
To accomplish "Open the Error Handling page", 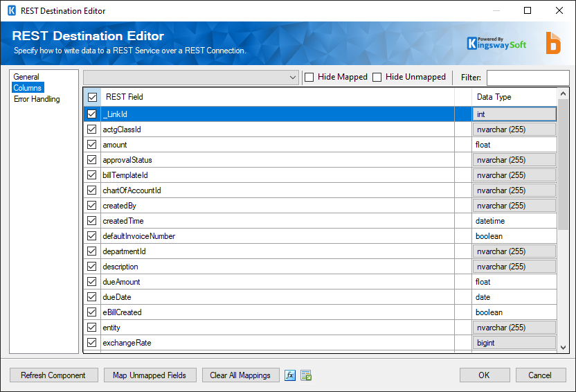I will [37, 99].
